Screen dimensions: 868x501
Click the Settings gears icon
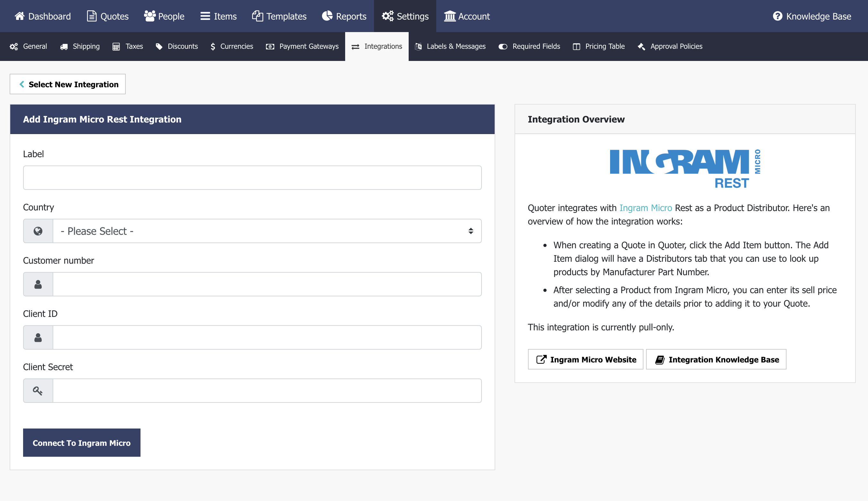coord(388,16)
